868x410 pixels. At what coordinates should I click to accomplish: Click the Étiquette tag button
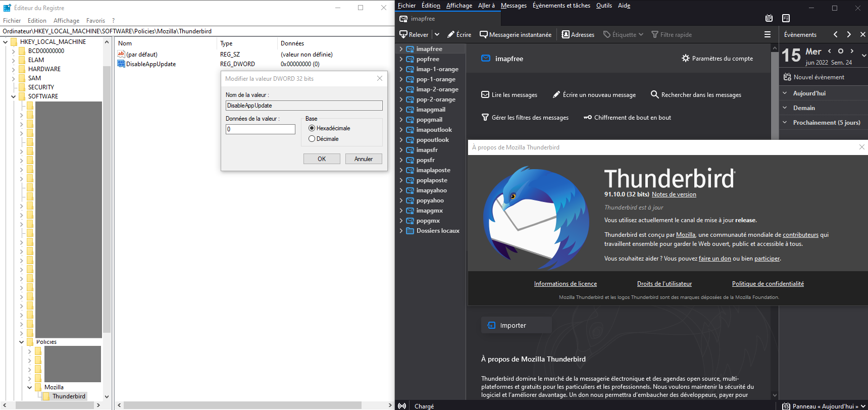point(623,35)
